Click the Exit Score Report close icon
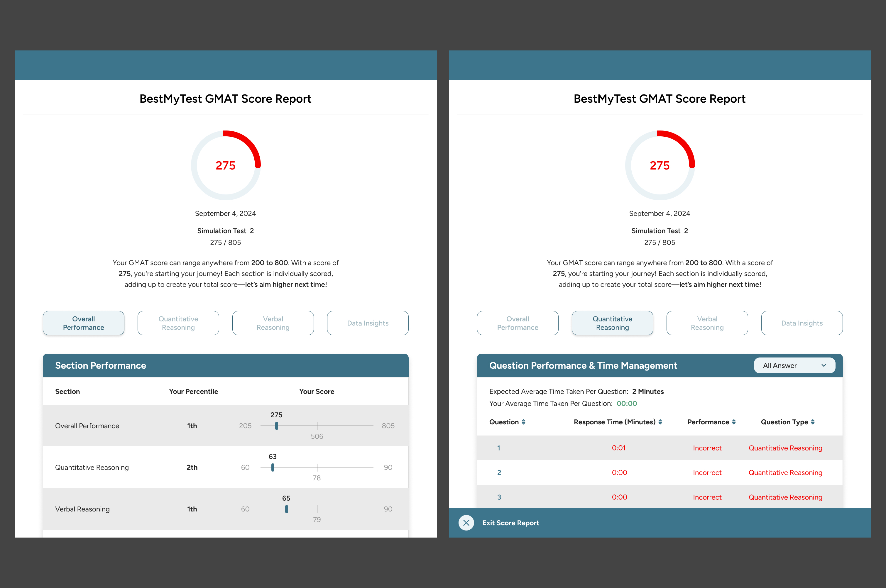 466,523
